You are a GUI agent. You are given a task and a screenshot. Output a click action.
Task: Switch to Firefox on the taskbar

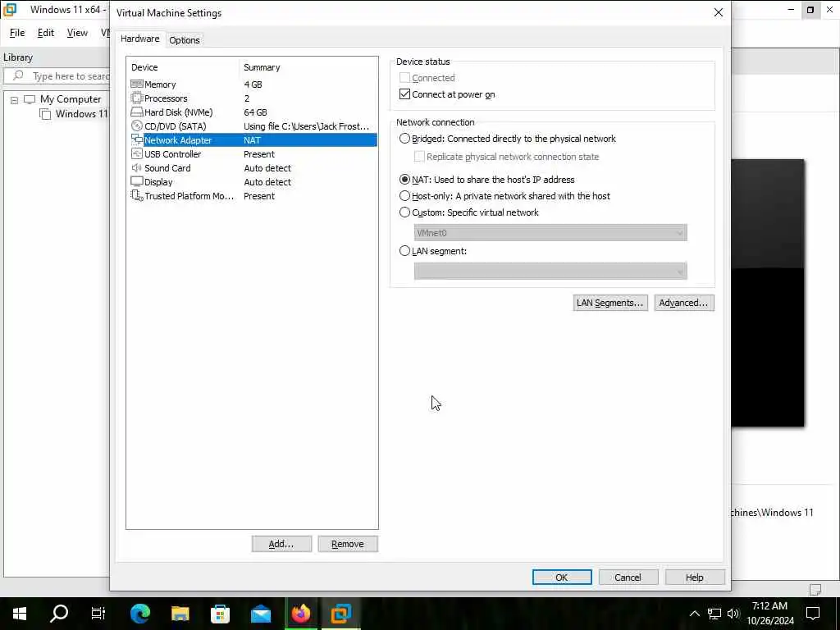pyautogui.click(x=301, y=614)
